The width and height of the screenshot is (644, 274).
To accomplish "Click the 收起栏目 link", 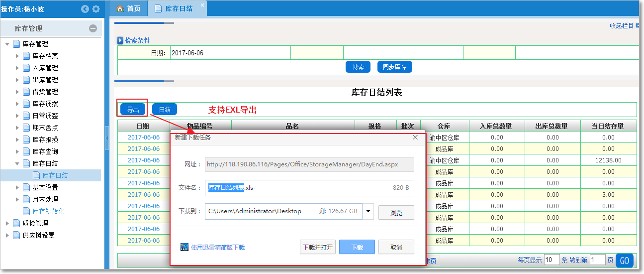I will (x=622, y=26).
